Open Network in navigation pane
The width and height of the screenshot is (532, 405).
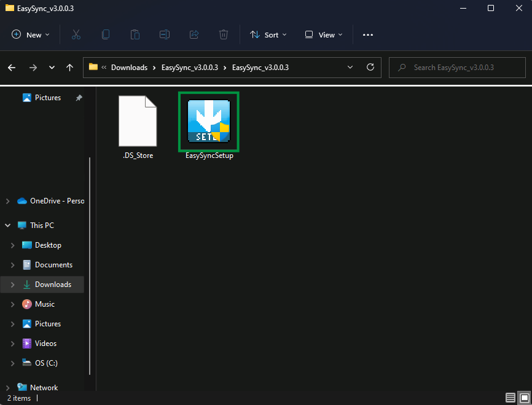(x=37, y=388)
